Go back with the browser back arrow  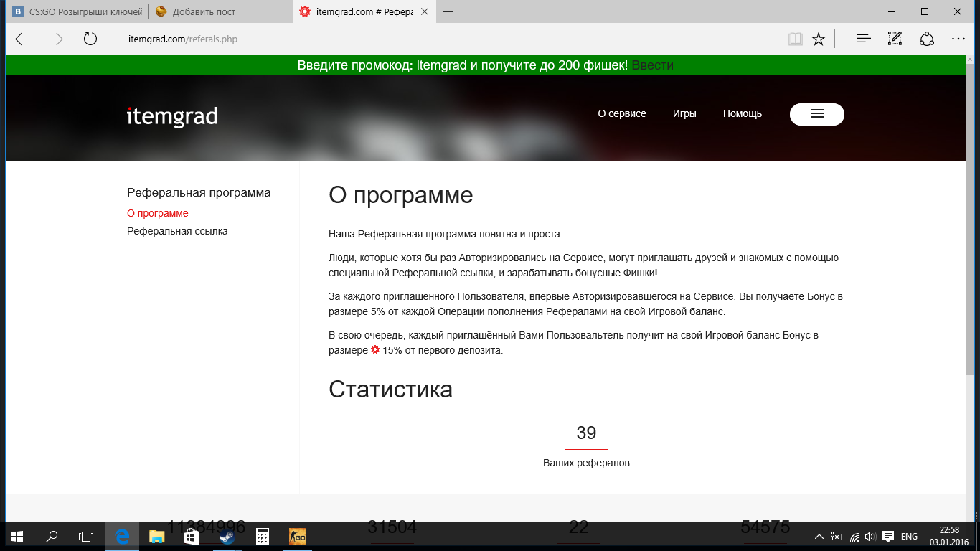coord(22,39)
